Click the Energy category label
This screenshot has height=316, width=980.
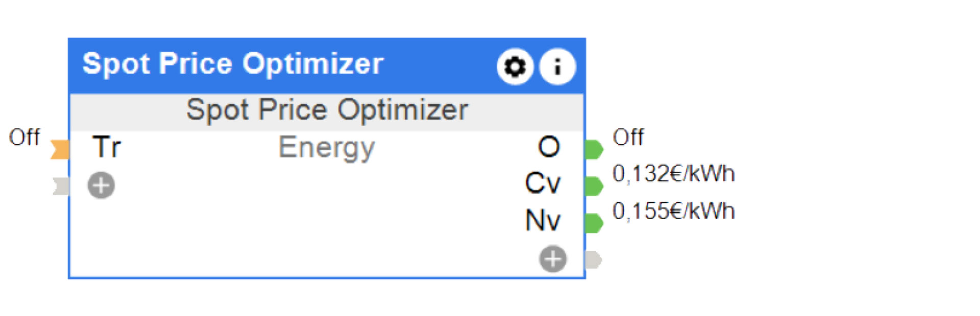(327, 148)
